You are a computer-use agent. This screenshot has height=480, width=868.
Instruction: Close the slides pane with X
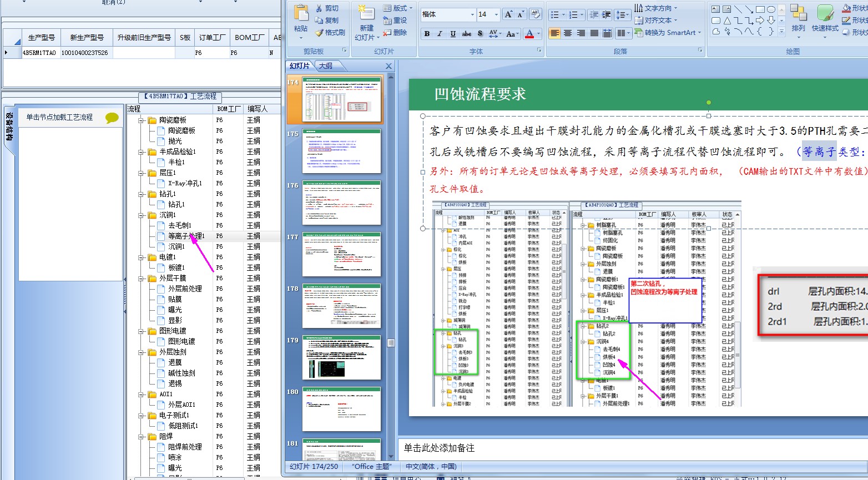(x=388, y=66)
